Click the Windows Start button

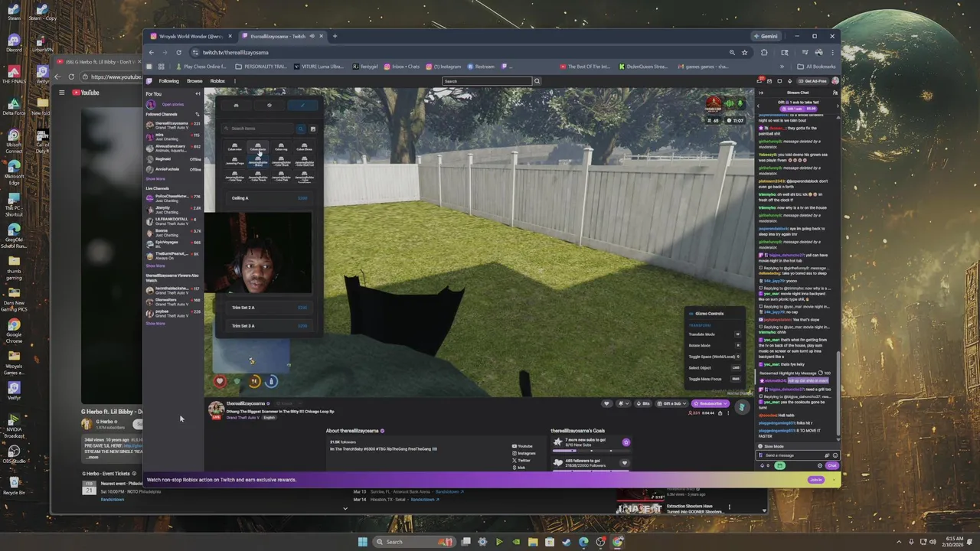(x=363, y=542)
